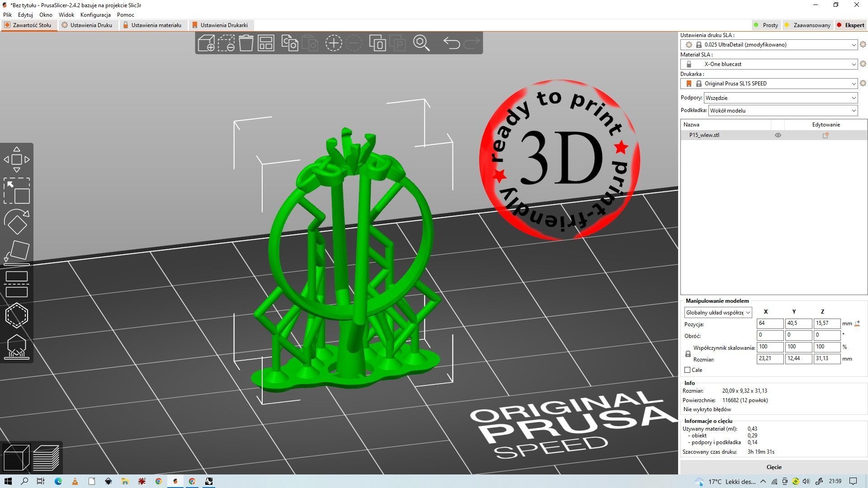Open the Plik menu

tap(7, 15)
